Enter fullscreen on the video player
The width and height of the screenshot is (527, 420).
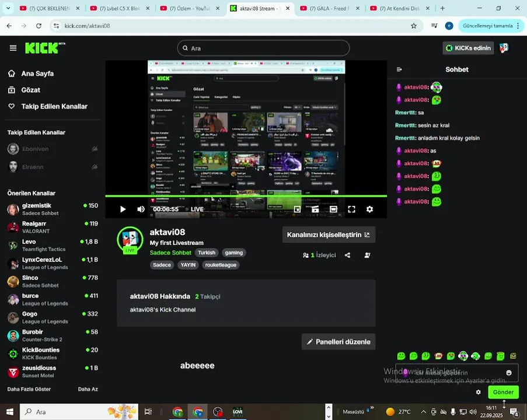(x=351, y=209)
